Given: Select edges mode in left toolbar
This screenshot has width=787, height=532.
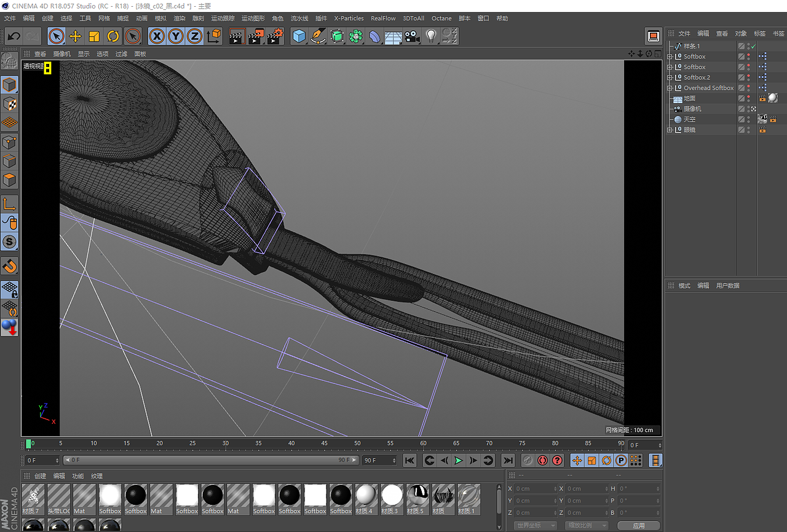Looking at the screenshot, I should 9,162.
